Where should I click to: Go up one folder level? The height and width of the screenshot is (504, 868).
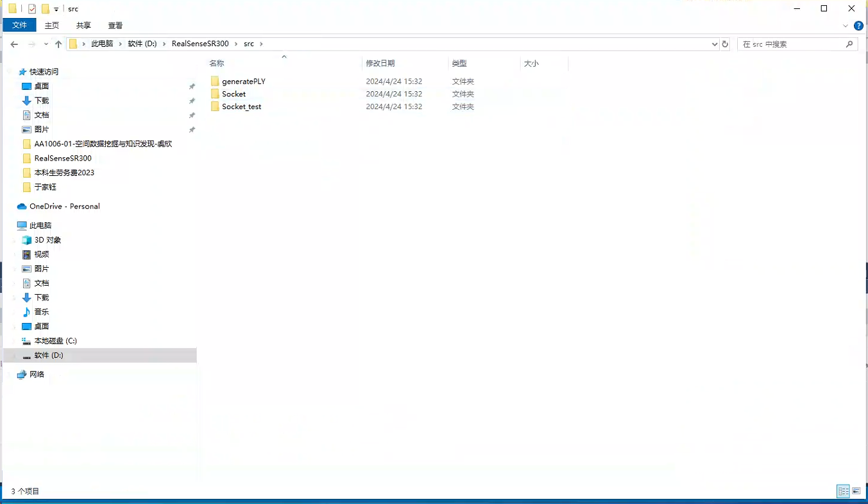click(58, 44)
